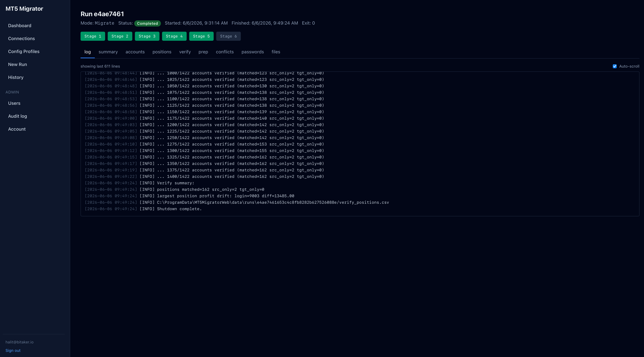Viewport: 644px width, 357px height.
Task: Click the 'showing last 611 lines' text
Action: click(x=100, y=66)
